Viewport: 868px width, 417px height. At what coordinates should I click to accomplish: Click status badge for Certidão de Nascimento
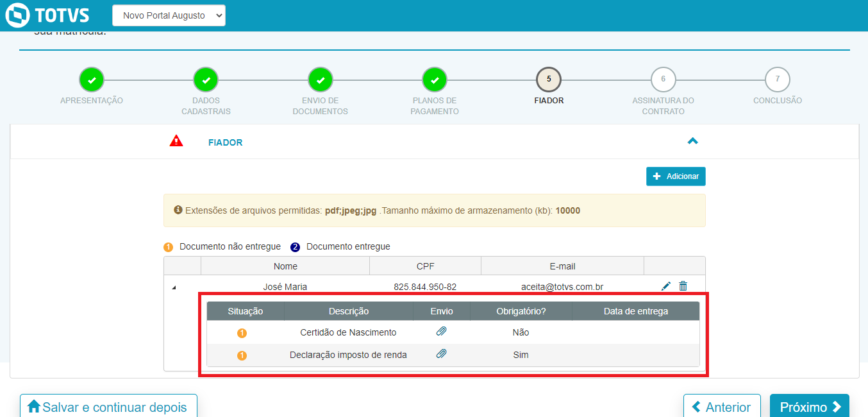tap(242, 333)
